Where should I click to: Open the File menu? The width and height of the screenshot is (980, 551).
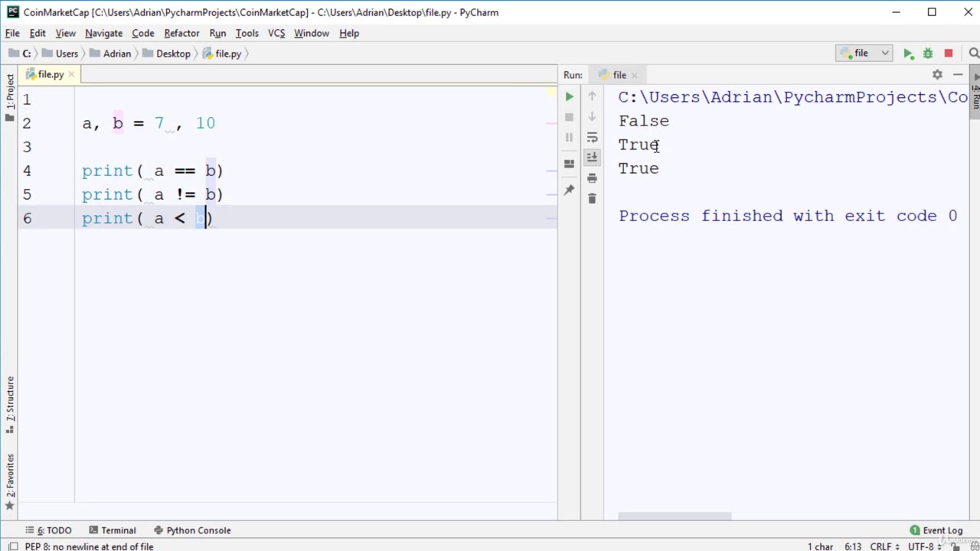(12, 33)
